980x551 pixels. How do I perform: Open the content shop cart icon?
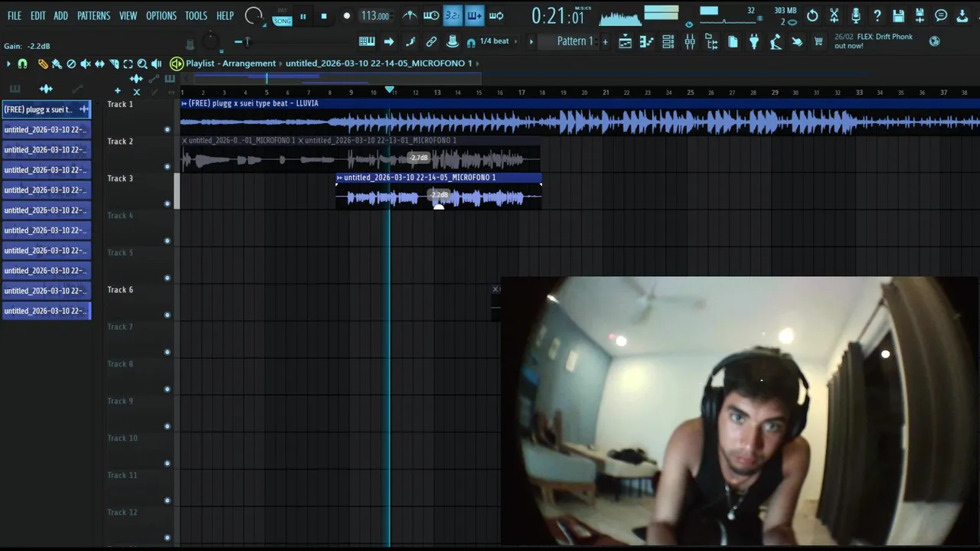tap(818, 42)
